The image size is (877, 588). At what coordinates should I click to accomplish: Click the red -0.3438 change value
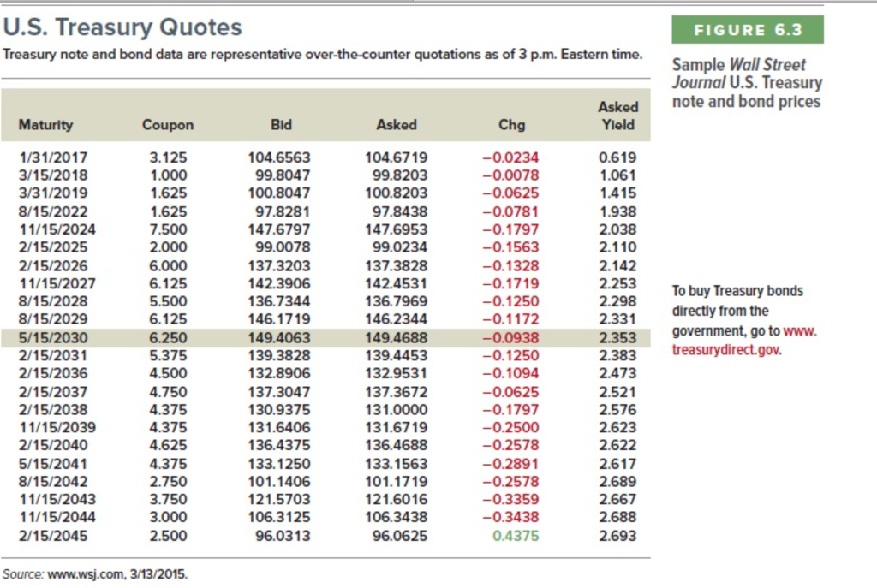(x=513, y=517)
